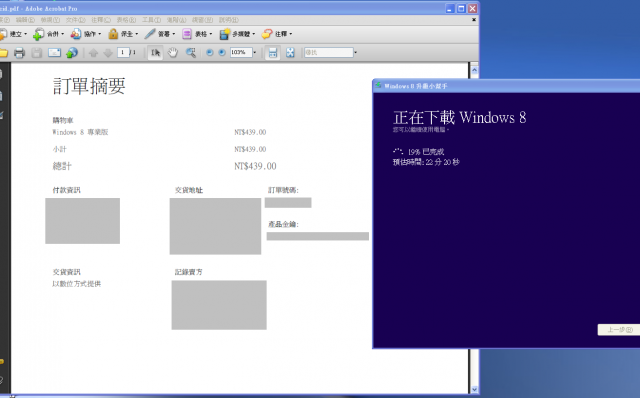Image resolution: width=640 pixels, height=398 pixels.
Task: Click the NT$439.00 price in 小計 row
Action: (250, 149)
